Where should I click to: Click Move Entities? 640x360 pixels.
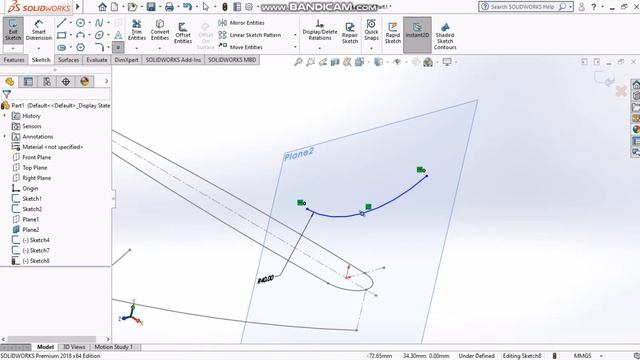(241, 47)
